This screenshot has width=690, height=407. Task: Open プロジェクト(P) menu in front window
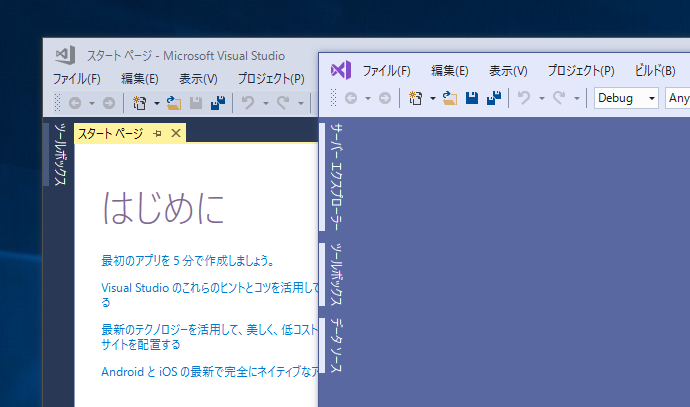point(581,71)
